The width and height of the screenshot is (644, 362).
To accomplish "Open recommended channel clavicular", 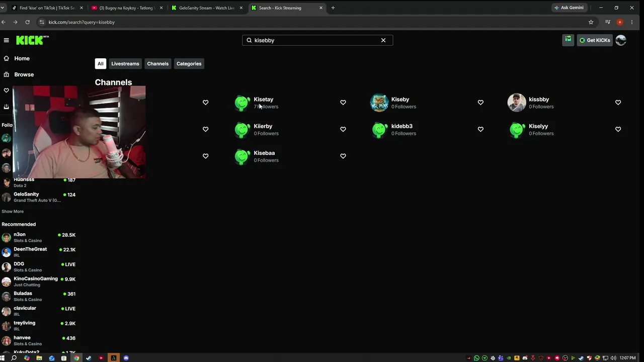I will (39, 311).
